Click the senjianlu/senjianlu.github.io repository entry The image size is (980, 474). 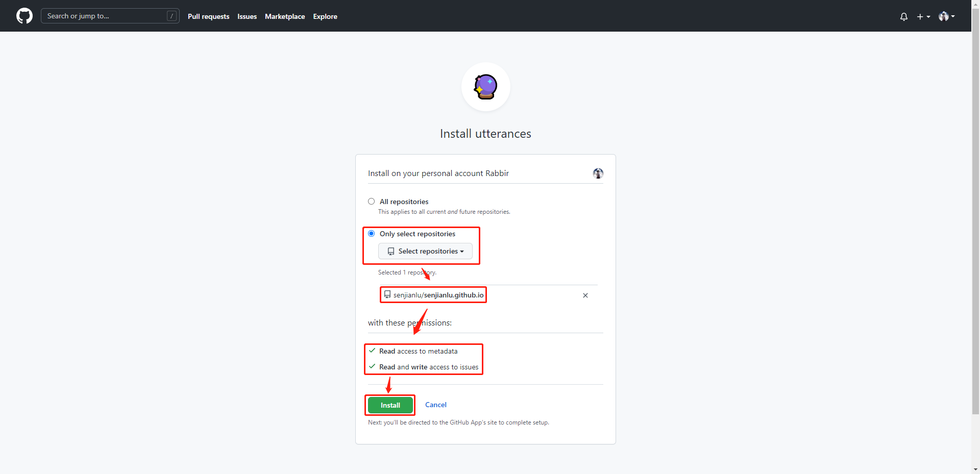(438, 295)
